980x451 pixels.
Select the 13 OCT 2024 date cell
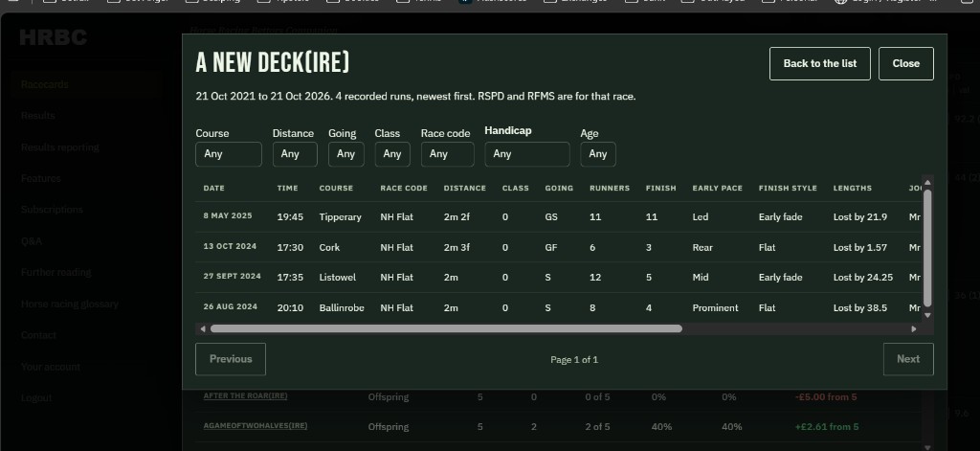(x=230, y=246)
